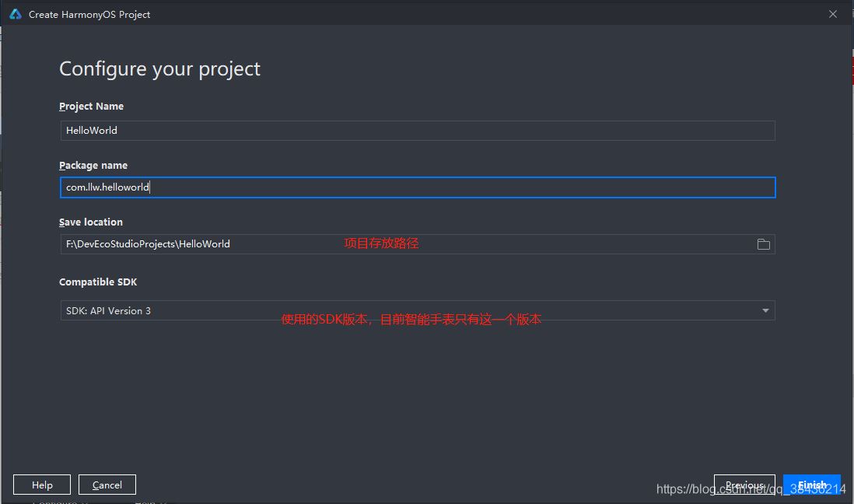This screenshot has height=504, width=854.
Task: Click the 'Compatible SDK' label
Action: (x=98, y=282)
